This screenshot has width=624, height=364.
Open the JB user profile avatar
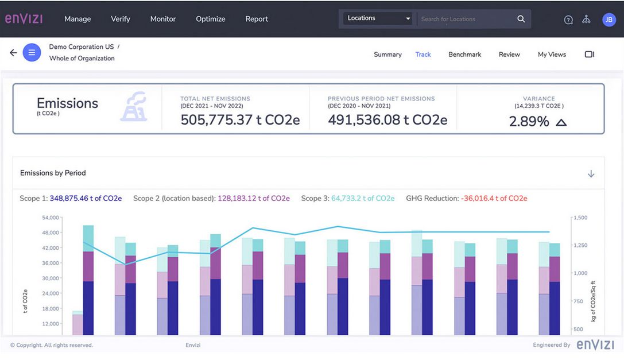point(609,20)
